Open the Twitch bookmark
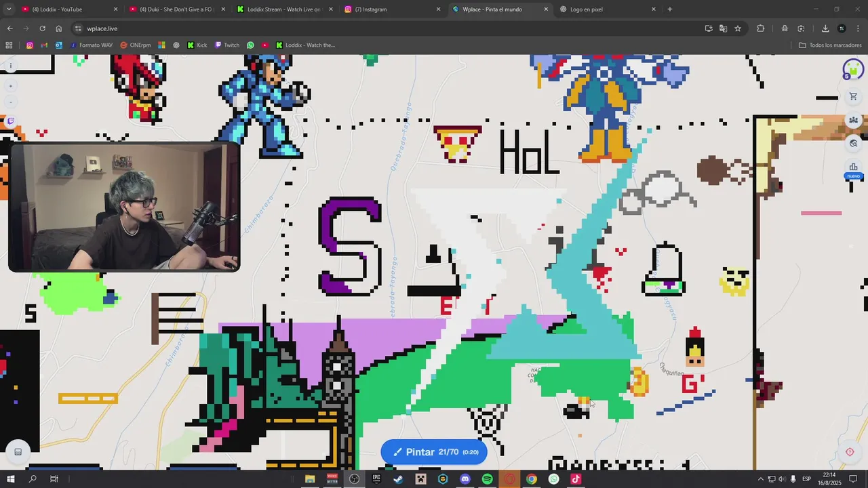 click(x=227, y=45)
